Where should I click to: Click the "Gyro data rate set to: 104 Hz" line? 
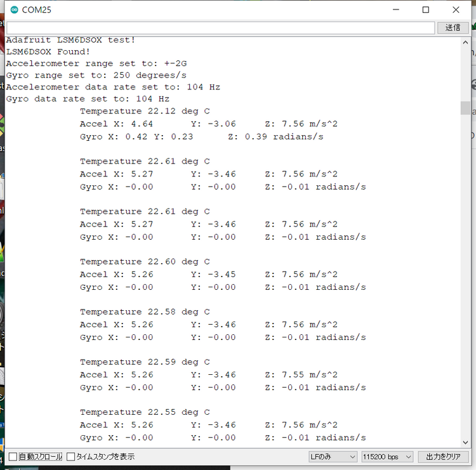point(88,99)
